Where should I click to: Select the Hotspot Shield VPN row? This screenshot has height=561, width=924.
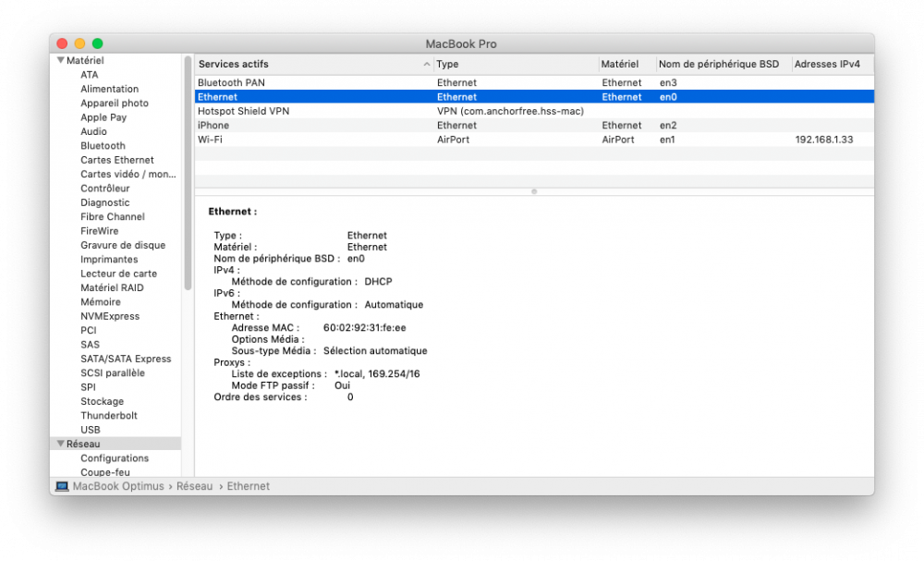point(534,111)
